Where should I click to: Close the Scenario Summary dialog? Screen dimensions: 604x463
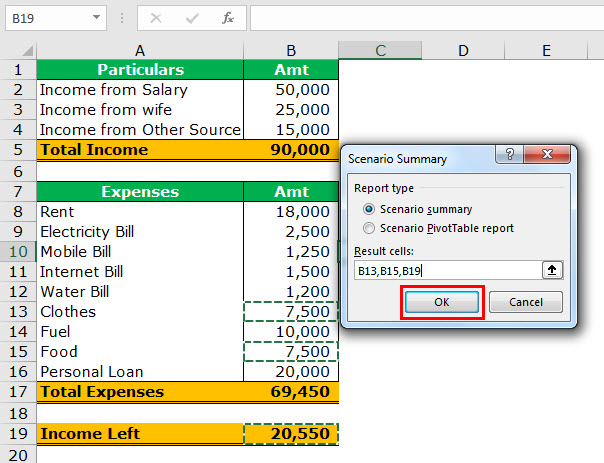(x=547, y=154)
